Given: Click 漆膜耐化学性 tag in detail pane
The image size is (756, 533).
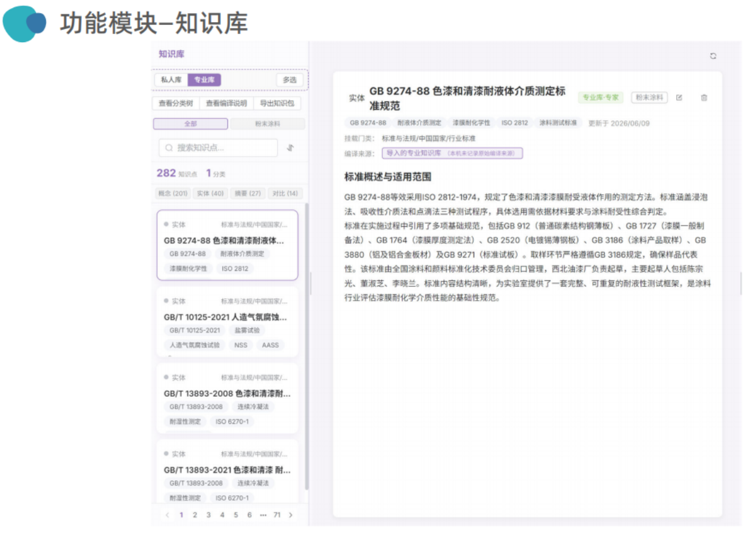Looking at the screenshot, I should point(471,123).
